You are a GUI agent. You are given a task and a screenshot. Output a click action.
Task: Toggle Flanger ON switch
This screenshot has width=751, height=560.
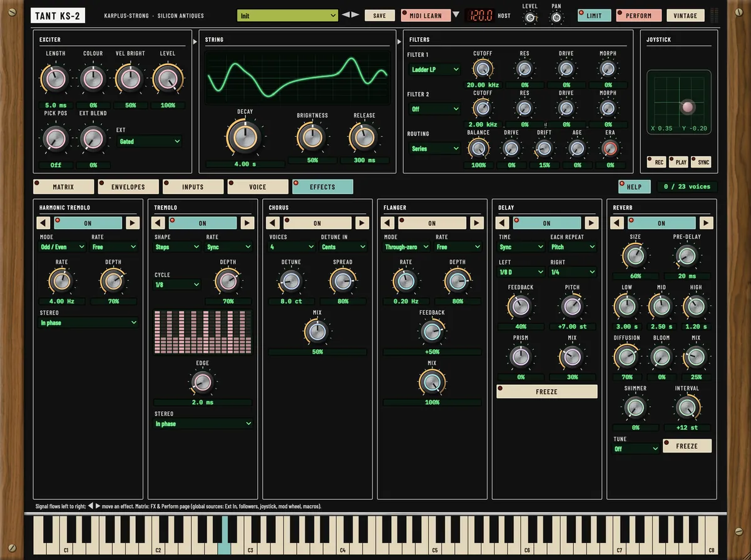(x=432, y=223)
